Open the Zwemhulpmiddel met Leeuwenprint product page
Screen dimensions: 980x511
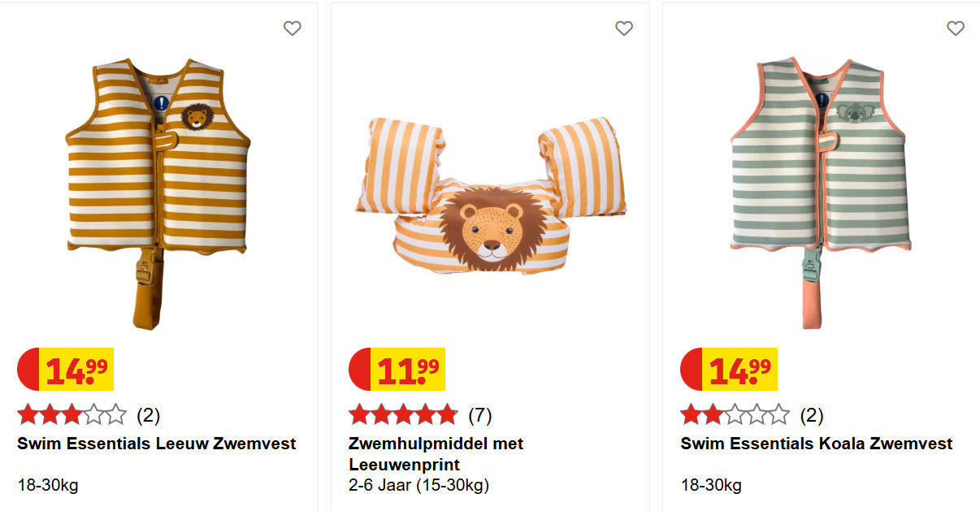(x=436, y=452)
